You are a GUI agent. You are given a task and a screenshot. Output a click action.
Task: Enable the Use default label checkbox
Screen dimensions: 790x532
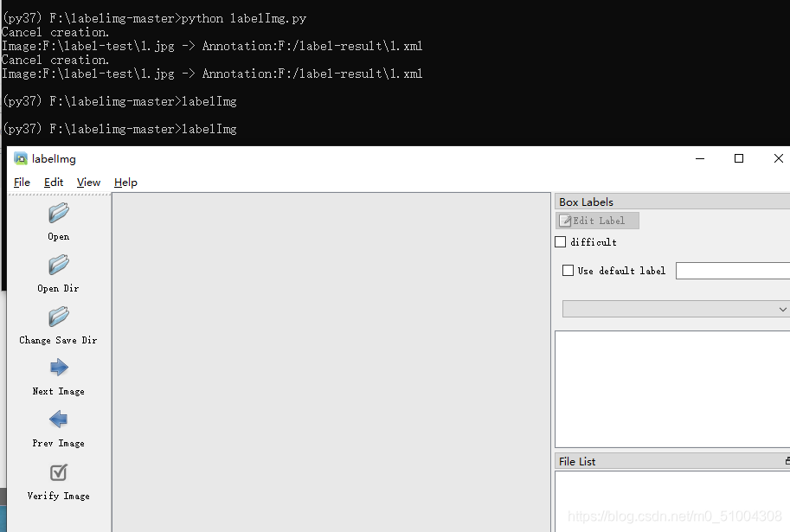pyautogui.click(x=568, y=271)
